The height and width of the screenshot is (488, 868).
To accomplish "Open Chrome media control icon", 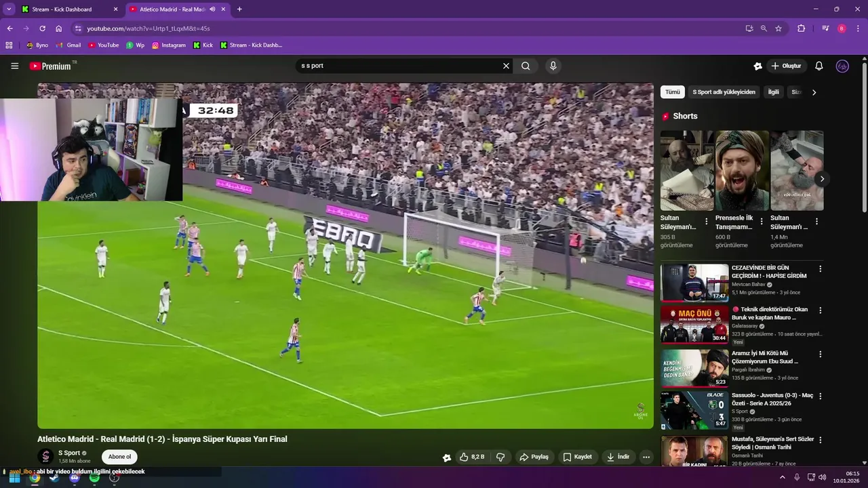I will [x=825, y=28].
